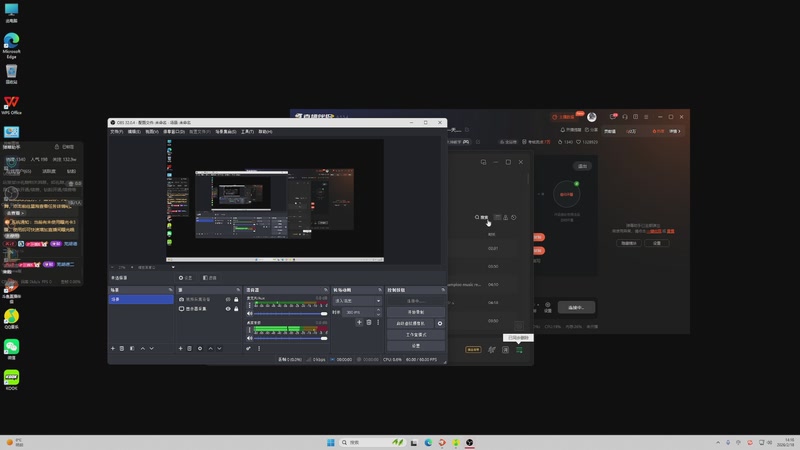This screenshot has width=800, height=450.
Task: Click the Start Virtual Camera button
Action: click(x=410, y=323)
